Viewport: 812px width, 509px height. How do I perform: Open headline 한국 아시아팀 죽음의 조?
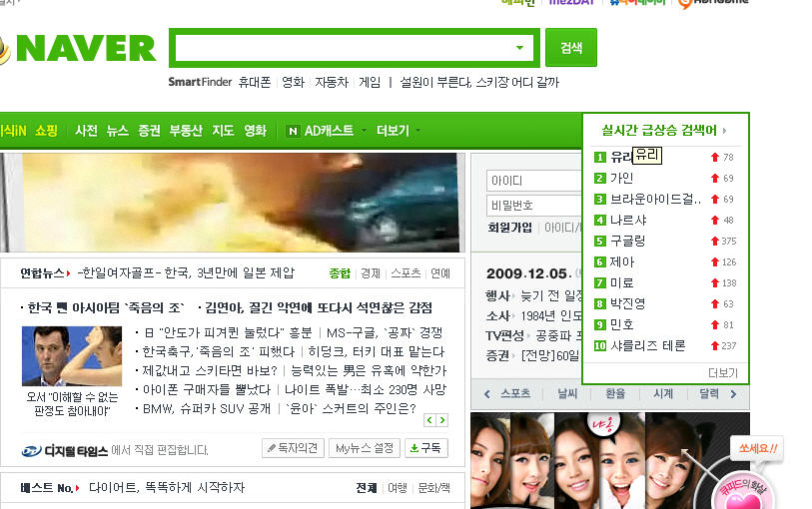106,308
